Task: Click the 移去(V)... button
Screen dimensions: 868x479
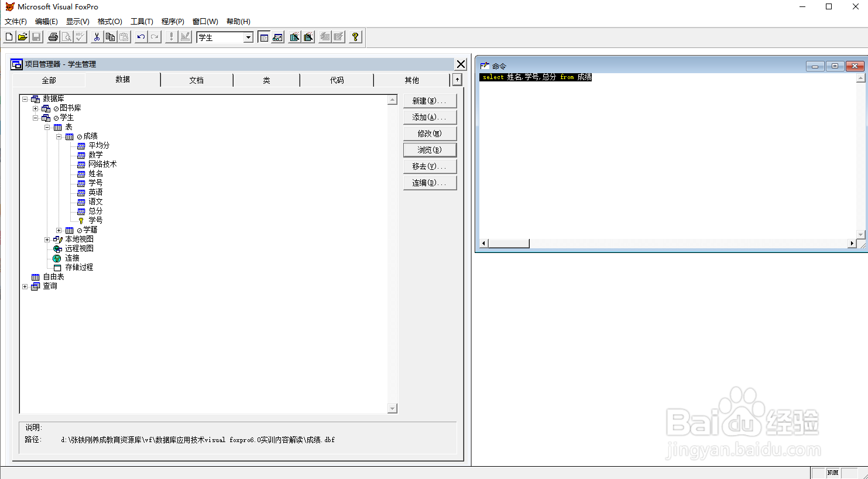Action: (x=430, y=166)
